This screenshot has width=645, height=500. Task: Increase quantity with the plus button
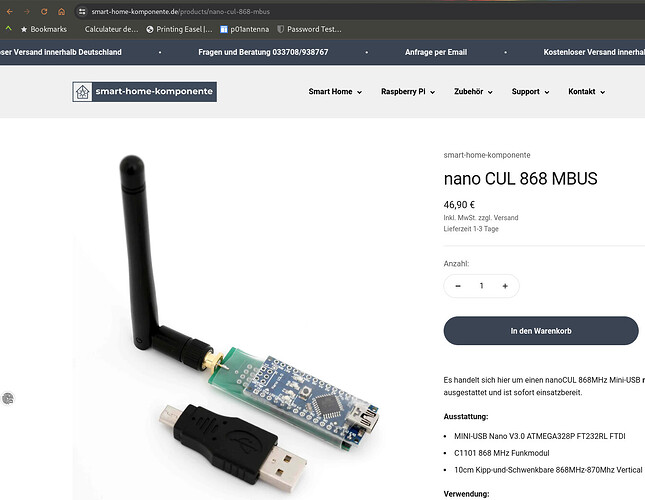(x=505, y=286)
